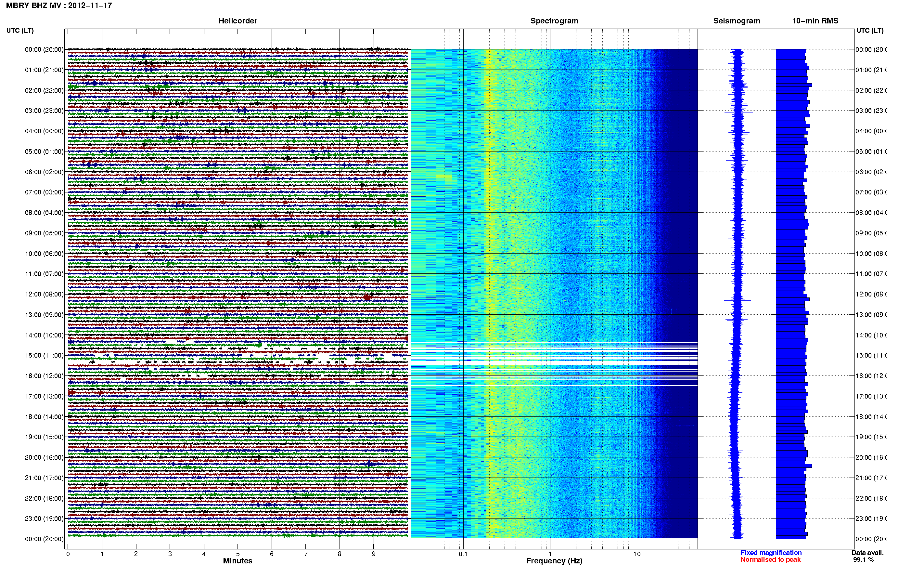Image resolution: width=924 pixels, height=578 pixels.
Task: Click the '17:00 (13:00)' left axis label
Action: [x=44, y=396]
